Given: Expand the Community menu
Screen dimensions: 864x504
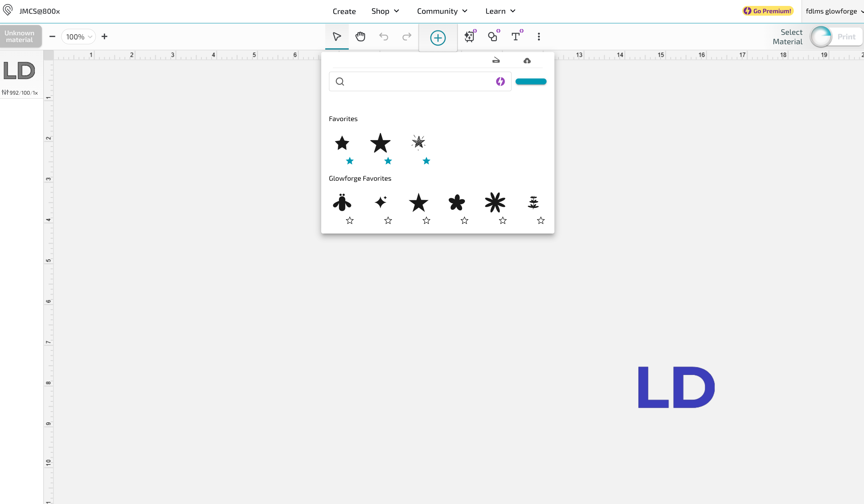Looking at the screenshot, I should coord(442,11).
